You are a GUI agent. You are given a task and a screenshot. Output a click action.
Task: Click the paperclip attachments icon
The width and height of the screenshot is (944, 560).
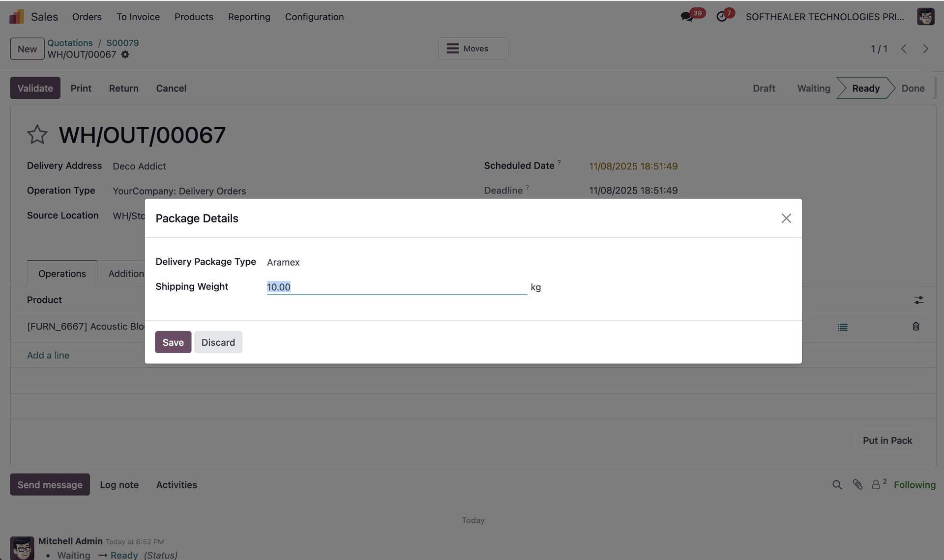tap(857, 485)
